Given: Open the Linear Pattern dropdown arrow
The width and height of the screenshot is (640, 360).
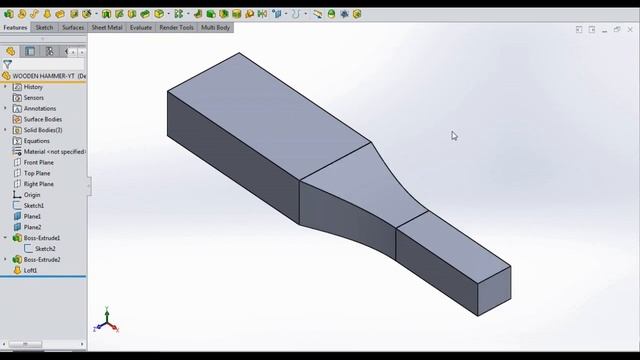Looking at the screenshot, I should point(188,14).
